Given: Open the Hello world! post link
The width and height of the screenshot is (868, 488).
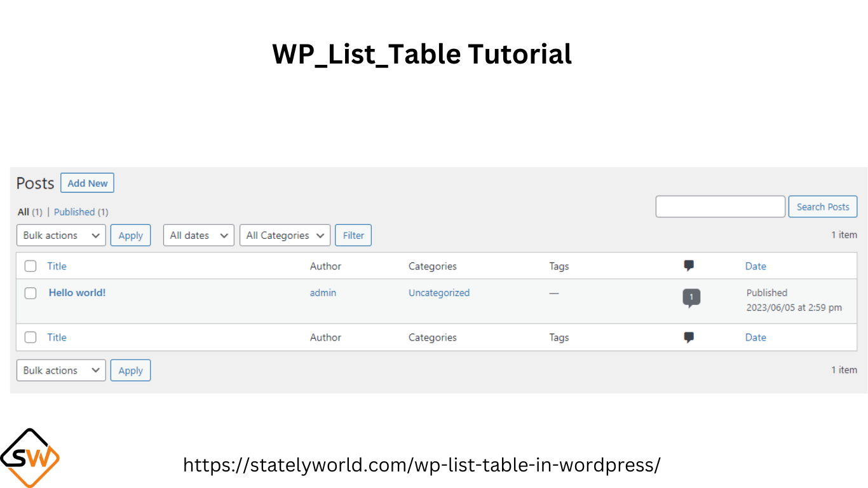Looking at the screenshot, I should pos(78,293).
